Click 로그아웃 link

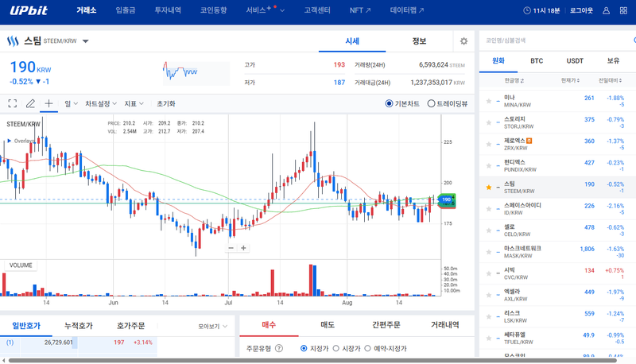coord(581,10)
